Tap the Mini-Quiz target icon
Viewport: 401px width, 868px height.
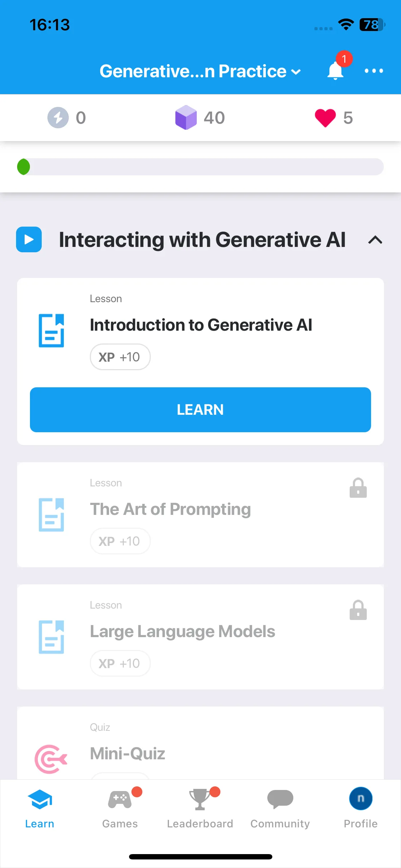51,759
